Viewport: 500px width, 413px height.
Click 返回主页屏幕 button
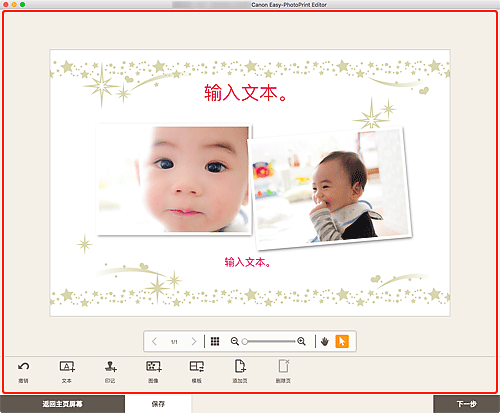pyautogui.click(x=62, y=404)
